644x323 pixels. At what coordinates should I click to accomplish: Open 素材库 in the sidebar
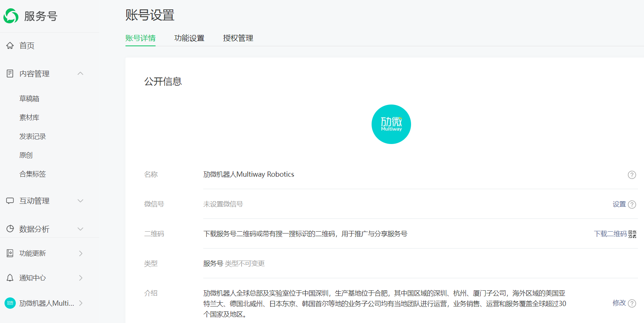tap(29, 117)
